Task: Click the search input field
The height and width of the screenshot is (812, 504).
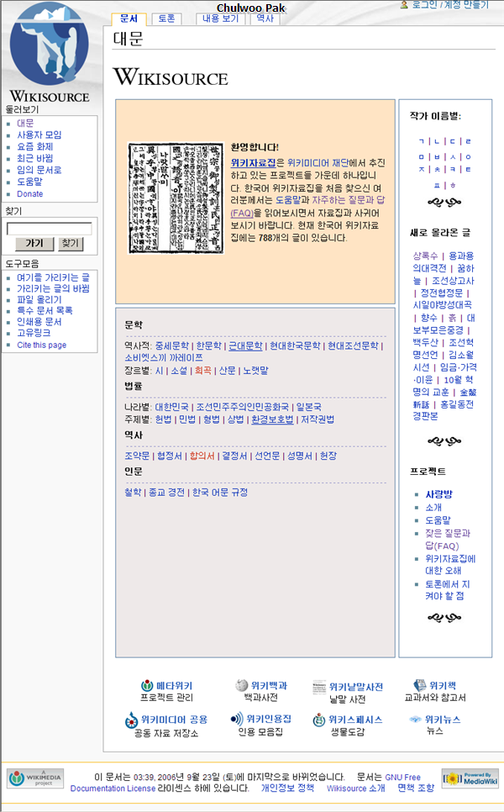Action: (50, 229)
